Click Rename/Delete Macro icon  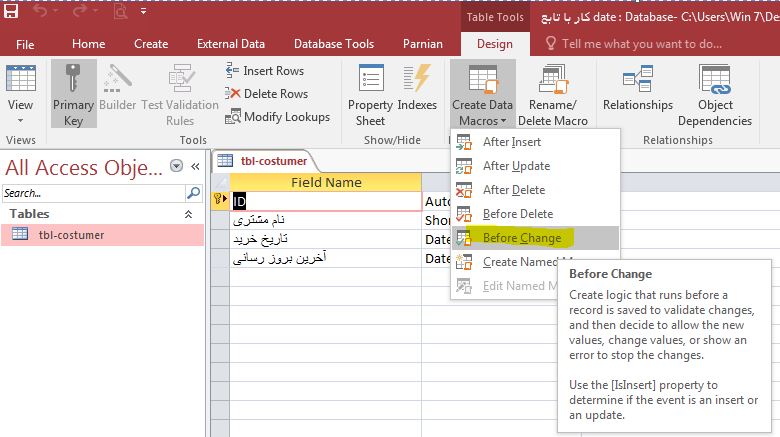coord(553,80)
